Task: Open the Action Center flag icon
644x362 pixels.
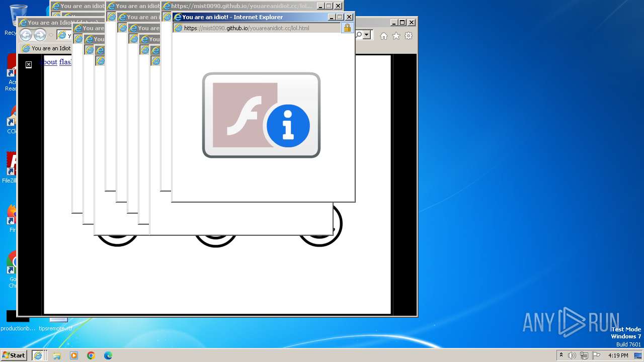Action: tap(596, 355)
